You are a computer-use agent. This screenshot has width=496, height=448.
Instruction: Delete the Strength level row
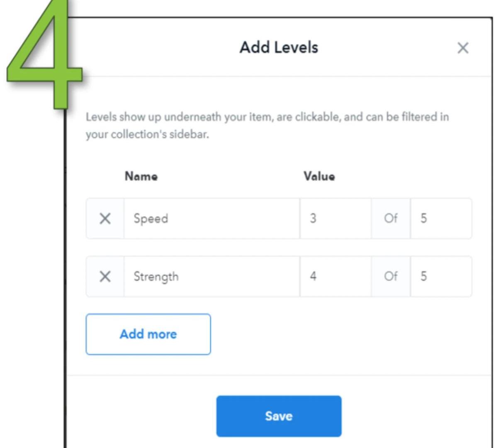pyautogui.click(x=105, y=276)
